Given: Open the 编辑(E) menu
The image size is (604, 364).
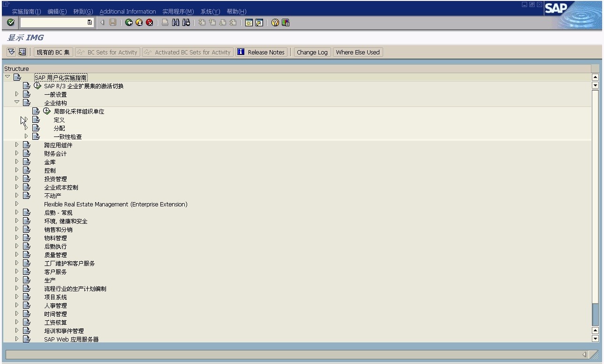Looking at the screenshot, I should point(57,12).
